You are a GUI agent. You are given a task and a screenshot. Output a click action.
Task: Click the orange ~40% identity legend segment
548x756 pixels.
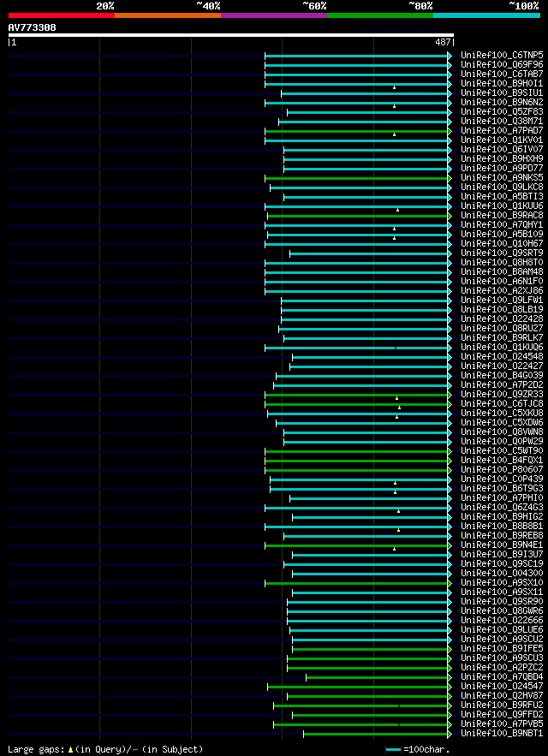(x=168, y=15)
